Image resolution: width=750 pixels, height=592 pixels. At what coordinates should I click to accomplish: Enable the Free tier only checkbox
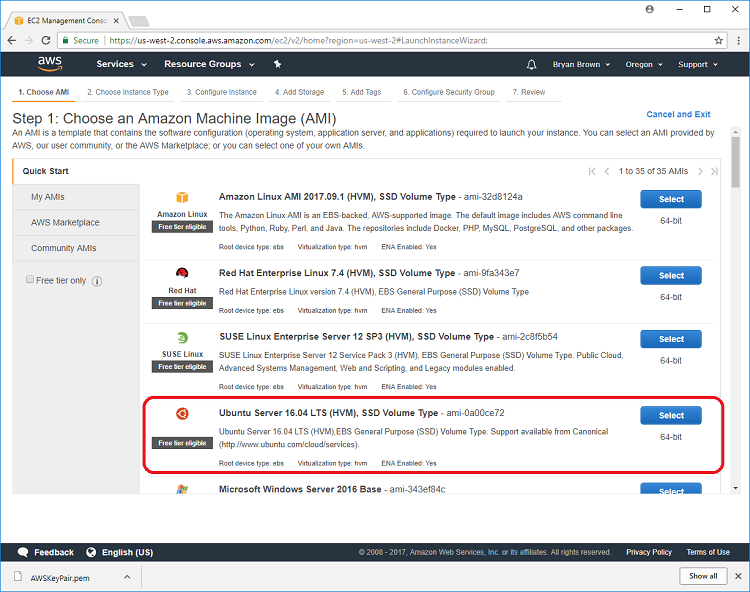pyautogui.click(x=30, y=280)
